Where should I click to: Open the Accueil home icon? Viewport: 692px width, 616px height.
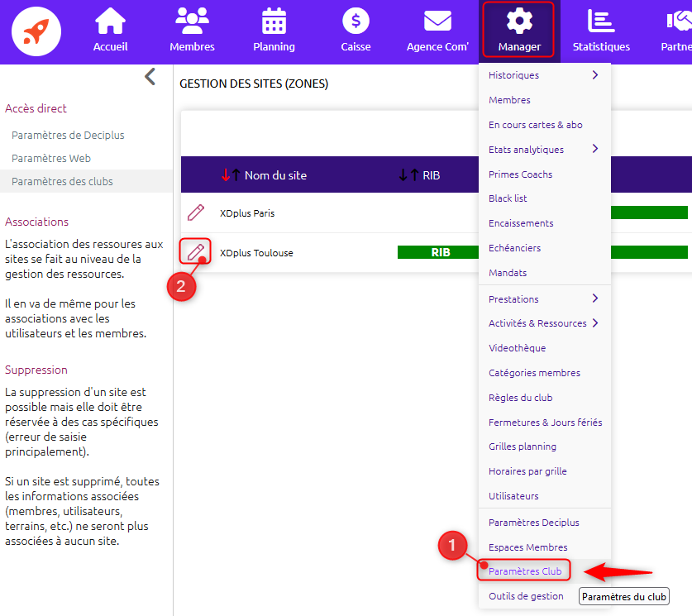point(110,21)
